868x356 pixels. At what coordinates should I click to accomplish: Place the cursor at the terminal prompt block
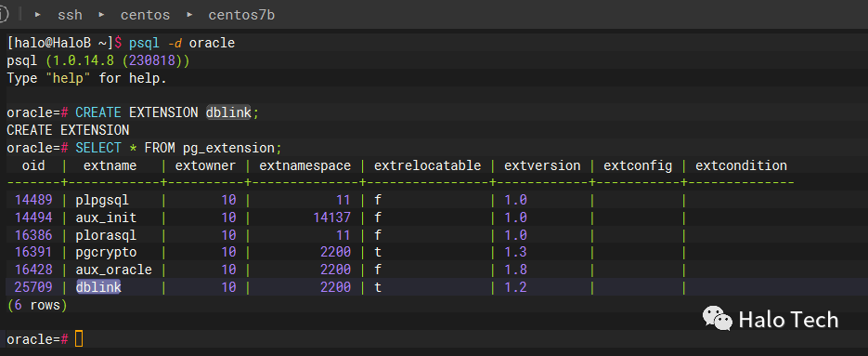point(79,339)
